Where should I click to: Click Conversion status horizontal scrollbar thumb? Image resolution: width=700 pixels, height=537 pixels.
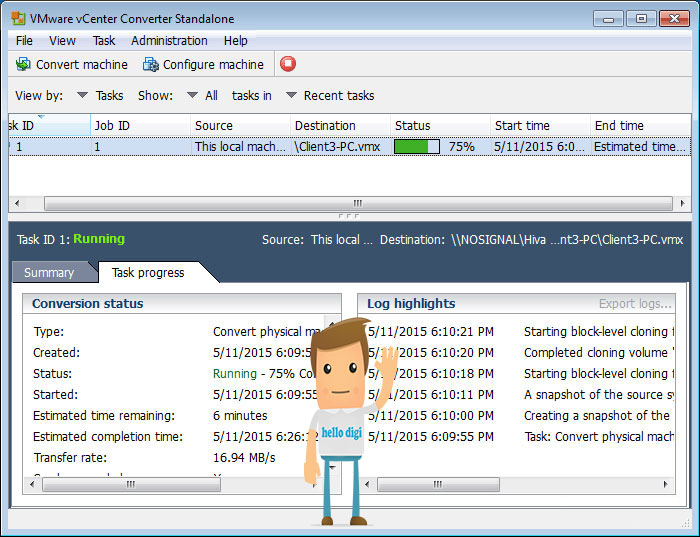[131, 484]
